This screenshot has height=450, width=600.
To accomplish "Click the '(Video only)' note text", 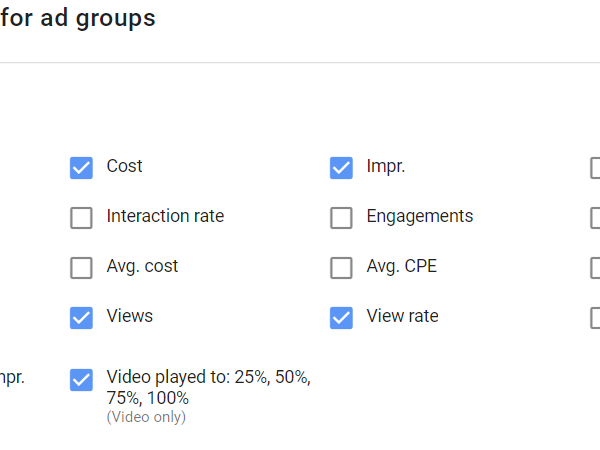I will coord(146,417).
